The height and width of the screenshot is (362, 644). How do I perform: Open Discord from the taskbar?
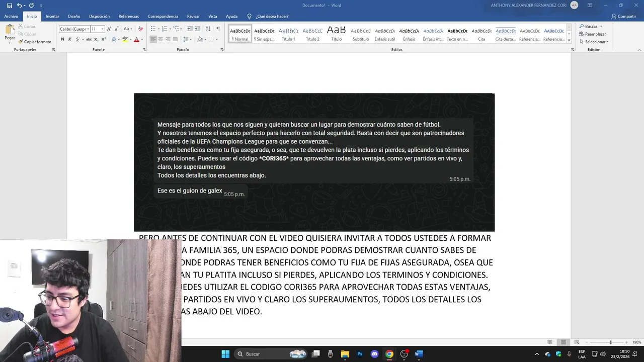coord(374,354)
